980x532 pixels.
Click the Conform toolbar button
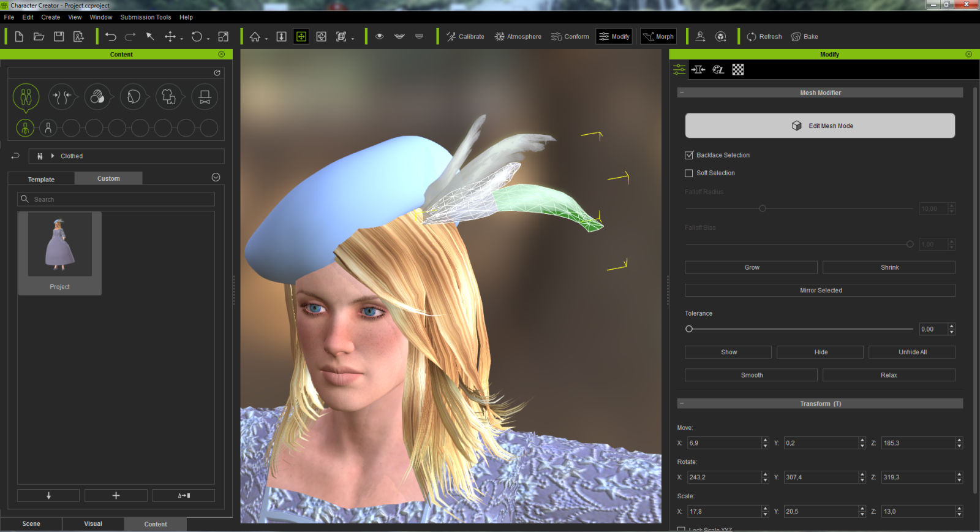point(570,37)
